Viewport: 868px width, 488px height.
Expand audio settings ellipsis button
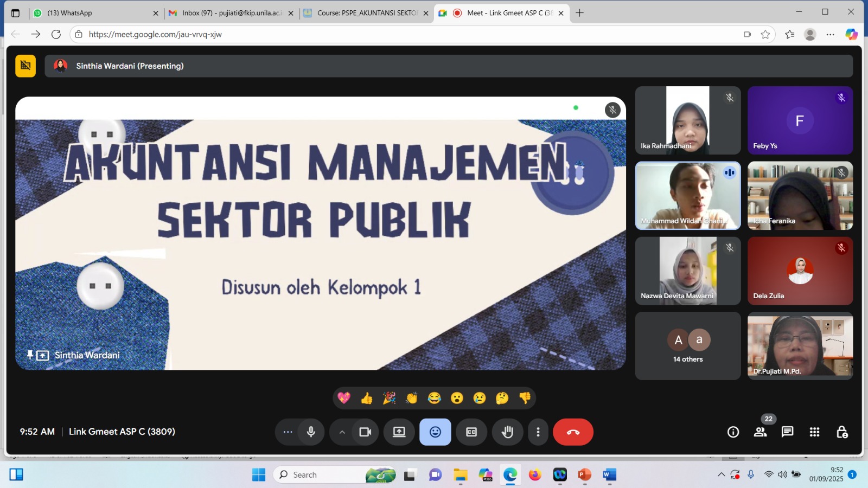(288, 432)
